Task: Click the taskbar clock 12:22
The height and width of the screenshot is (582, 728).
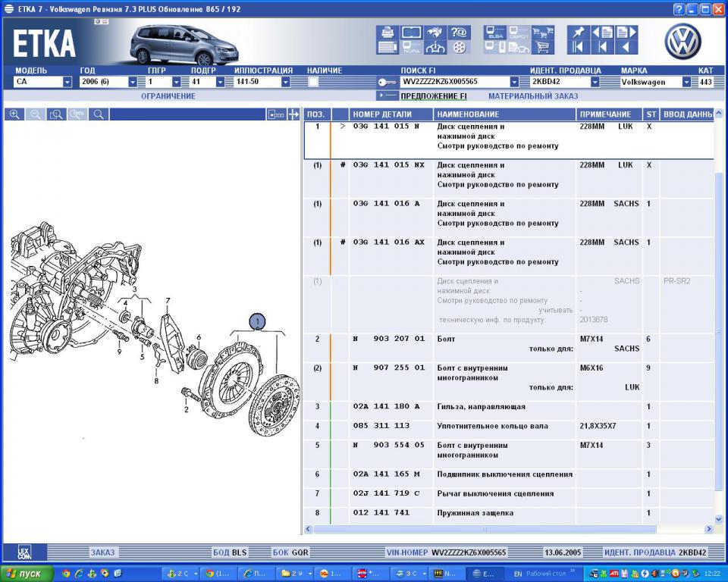Action: tap(712, 574)
